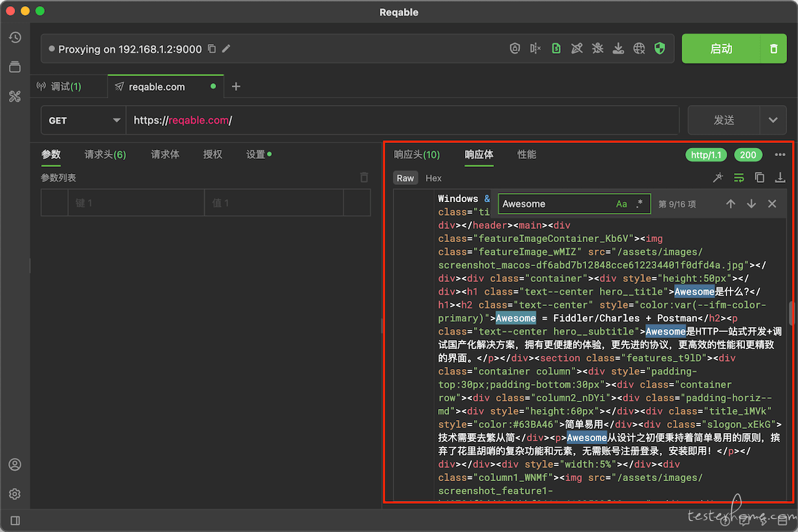Edit the proxy address with pencil icon
This screenshot has height=532, width=798.
click(x=226, y=49)
